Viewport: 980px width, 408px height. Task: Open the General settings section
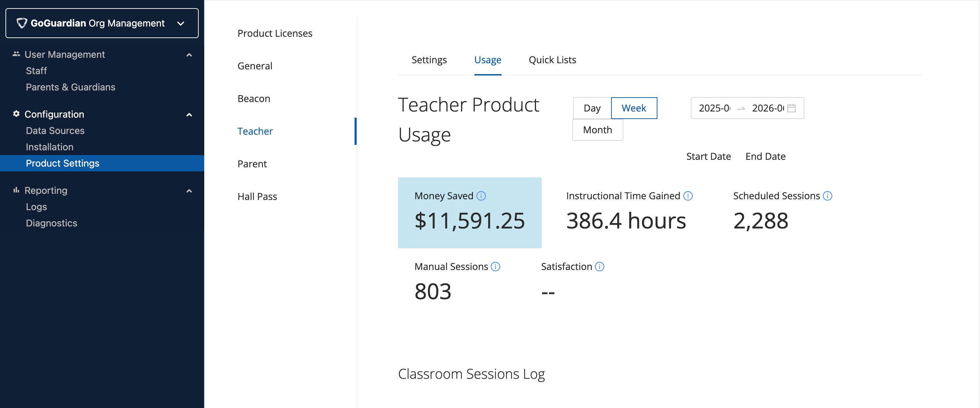pos(255,66)
